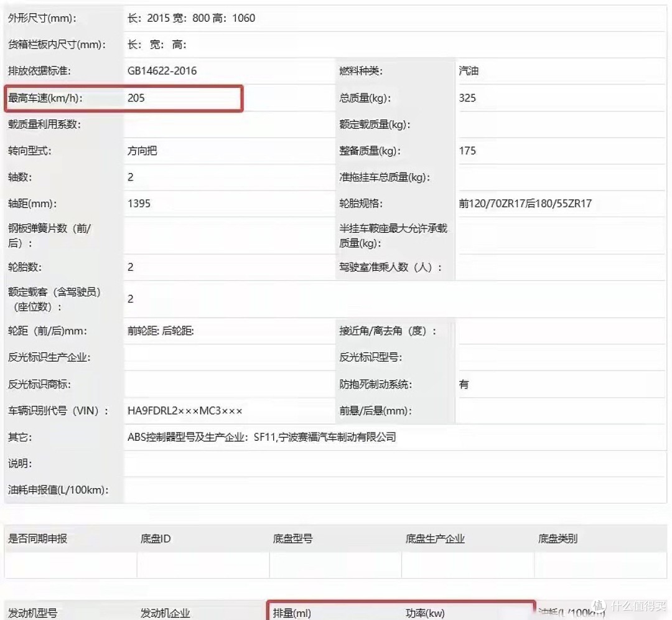Click the total mass value 325
672x620 pixels.
tap(467, 98)
